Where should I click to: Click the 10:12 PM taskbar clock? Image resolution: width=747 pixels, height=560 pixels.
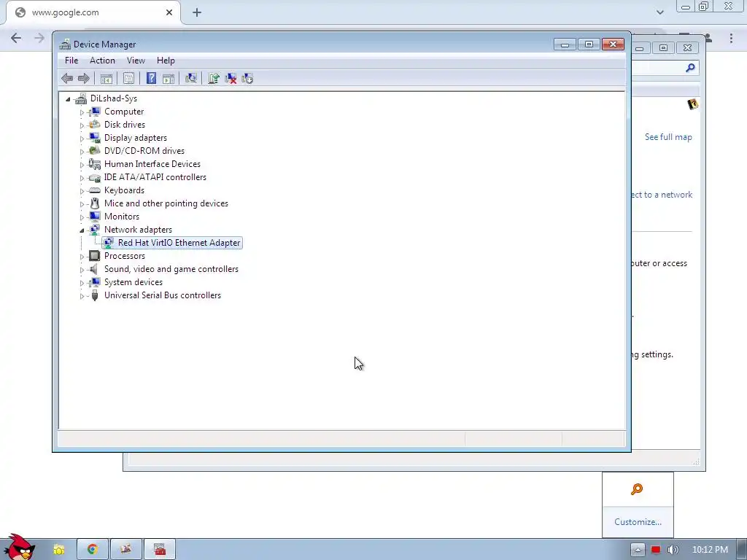pyautogui.click(x=710, y=550)
